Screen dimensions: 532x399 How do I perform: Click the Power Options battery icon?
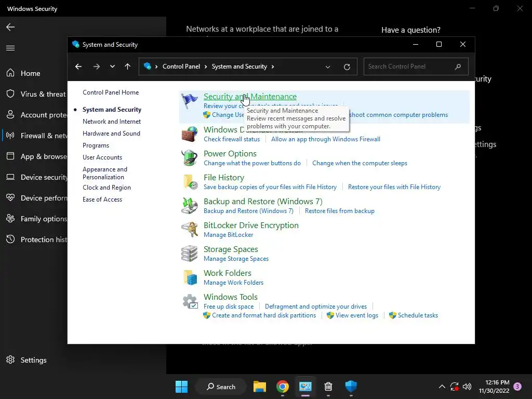point(189,158)
